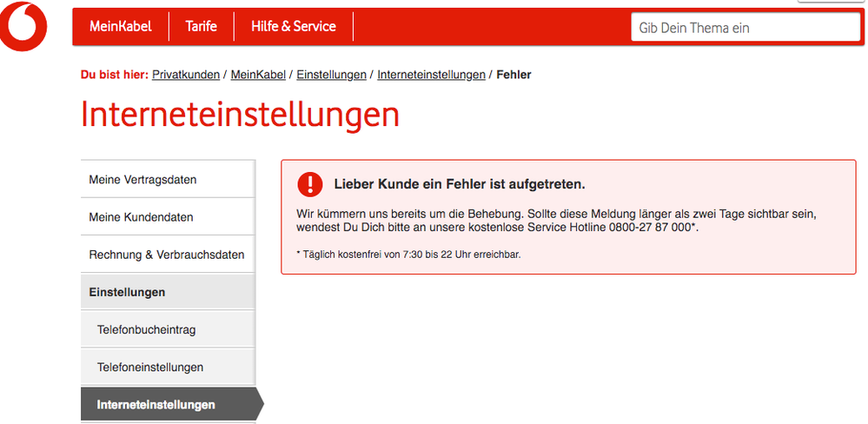Open Rechnung & Verbrauchsdaten in sidebar
The height and width of the screenshot is (424, 868).
tap(168, 255)
